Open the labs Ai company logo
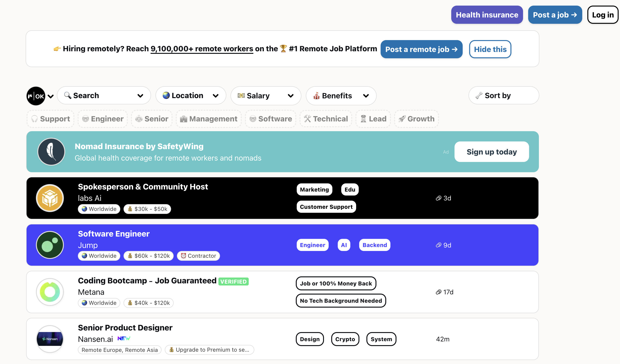 (x=50, y=198)
